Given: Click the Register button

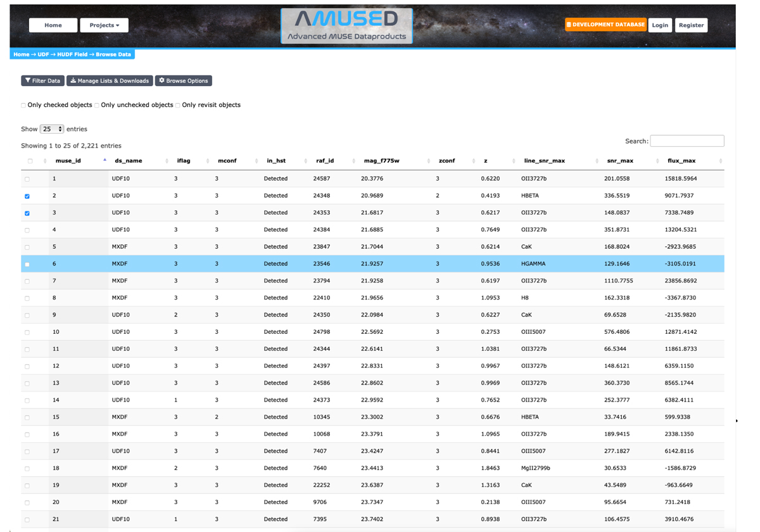Looking at the screenshot, I should (691, 25).
